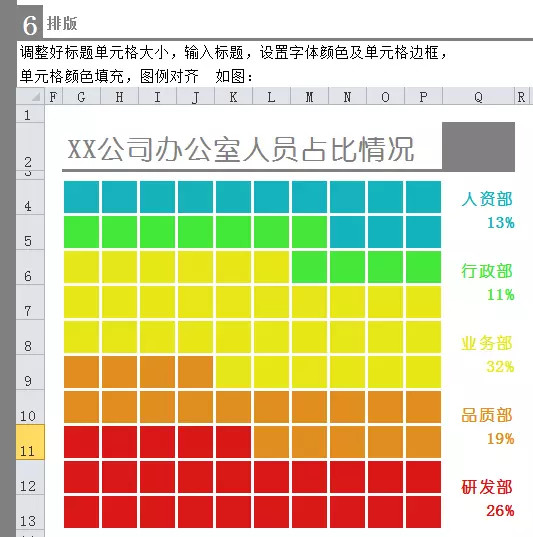Click the 品质部 legend label
This screenshot has width=533, height=537.
point(487,415)
